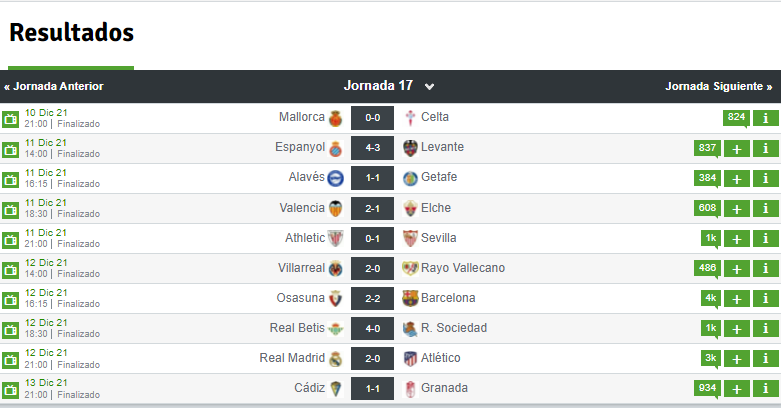This screenshot has height=408, width=781.
Task: Click the Real Madrid team crest
Action: [x=336, y=359]
